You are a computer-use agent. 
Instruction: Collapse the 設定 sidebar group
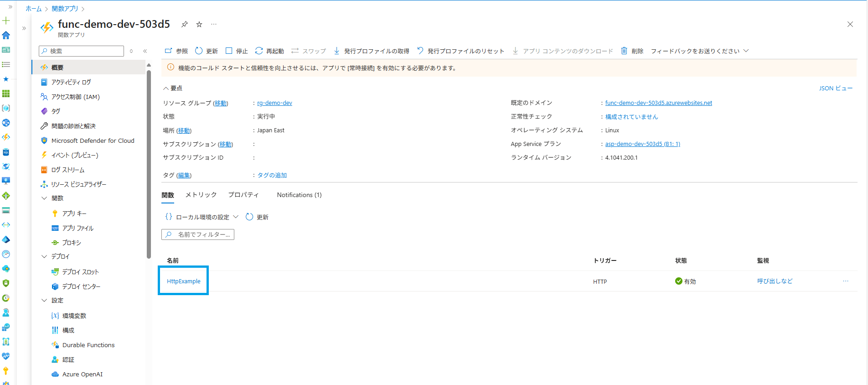point(44,300)
